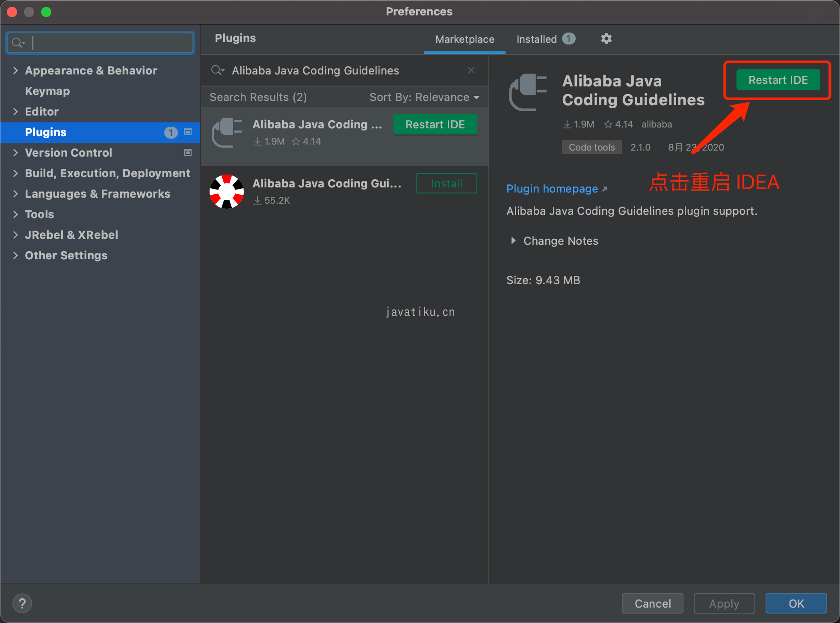This screenshot has width=840, height=623.
Task: Open the plugins settings gear menu
Action: pos(606,39)
